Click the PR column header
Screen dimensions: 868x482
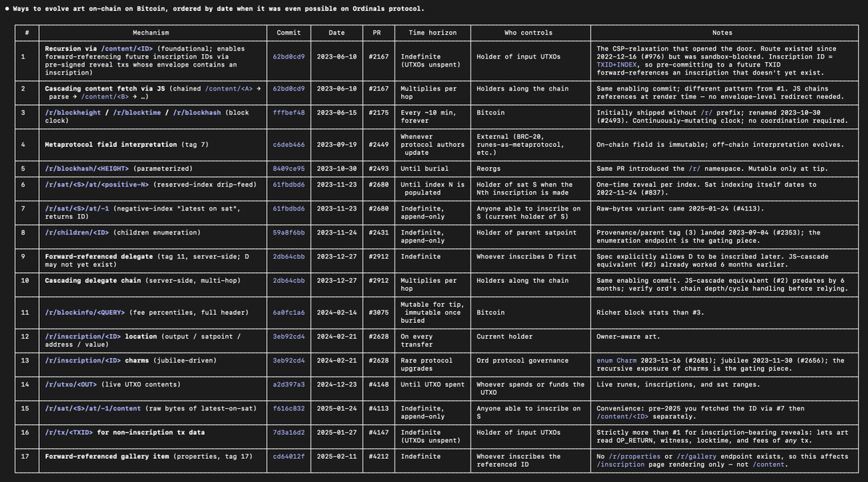click(376, 33)
